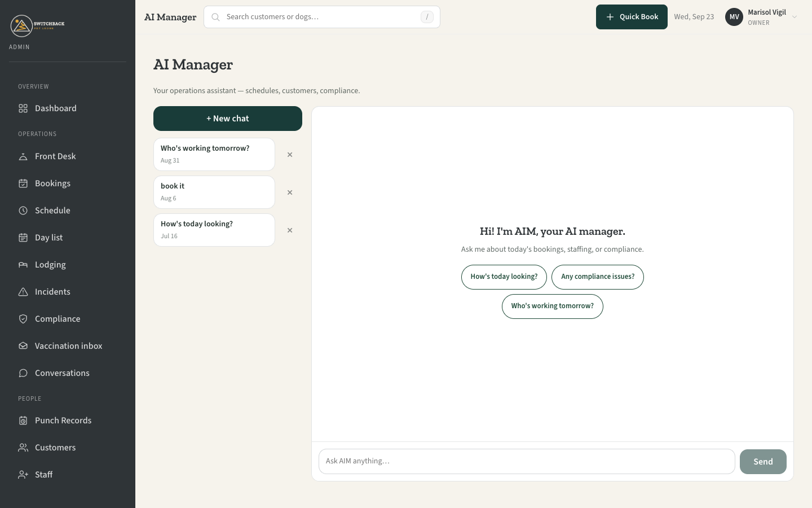Click the Lodging bed icon
The width and height of the screenshot is (812, 508).
click(x=23, y=265)
